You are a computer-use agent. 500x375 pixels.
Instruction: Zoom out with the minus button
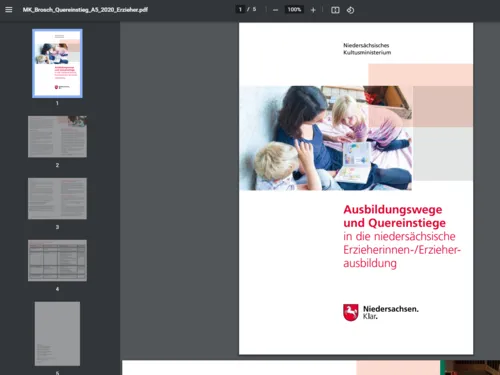click(x=275, y=10)
